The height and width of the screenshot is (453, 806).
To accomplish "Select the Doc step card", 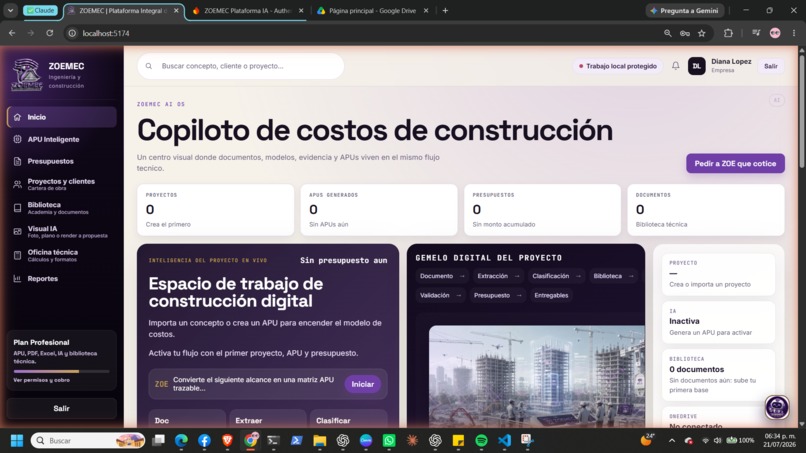I will coord(187,419).
